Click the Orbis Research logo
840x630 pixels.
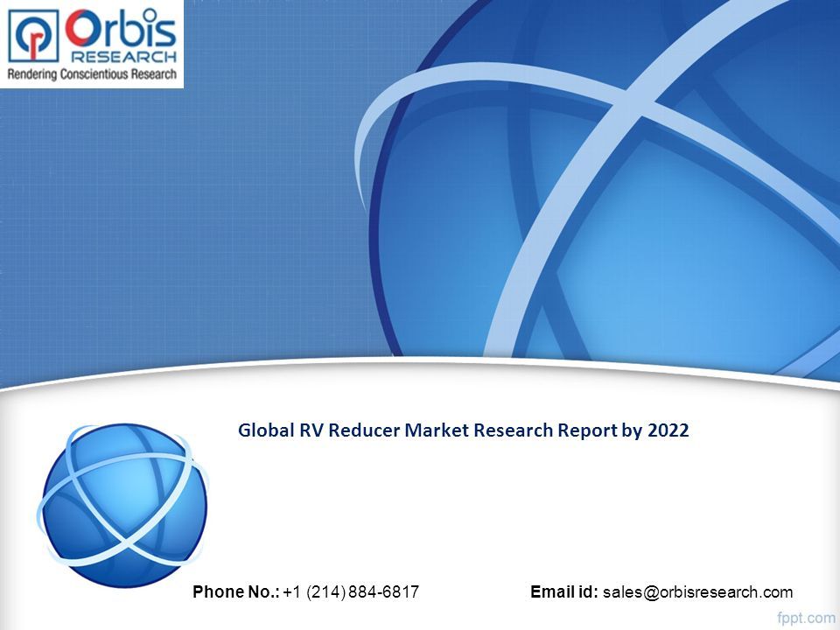[92, 44]
